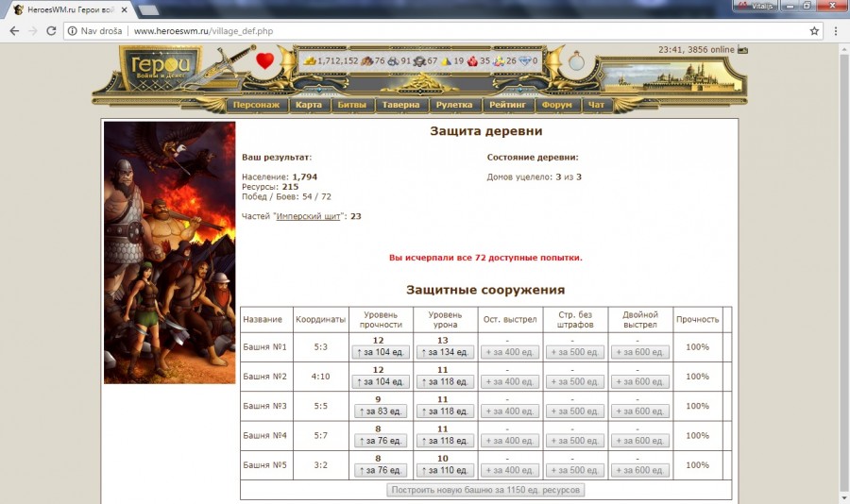Click the 'Башня №3' name cell
850x504 pixels.
(265, 406)
